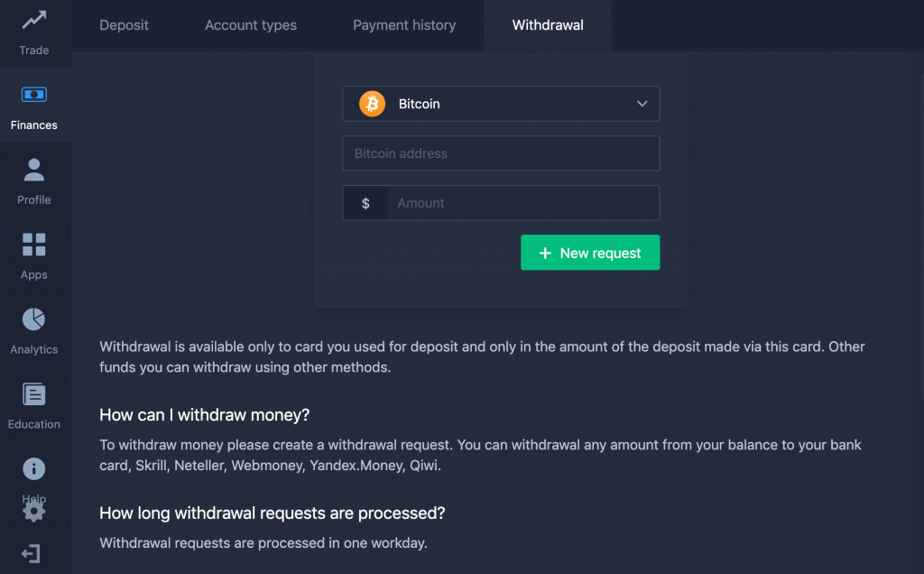Select the Withdrawal tab
This screenshot has height=574, width=924.
click(x=548, y=25)
